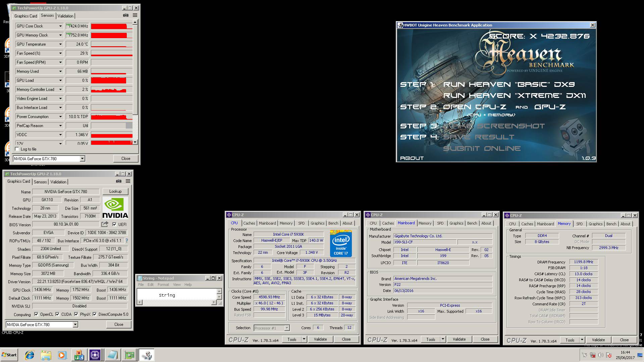Switch to HWBOT robot taskbar icon
Screen dimensions: 644x362
[147, 355]
